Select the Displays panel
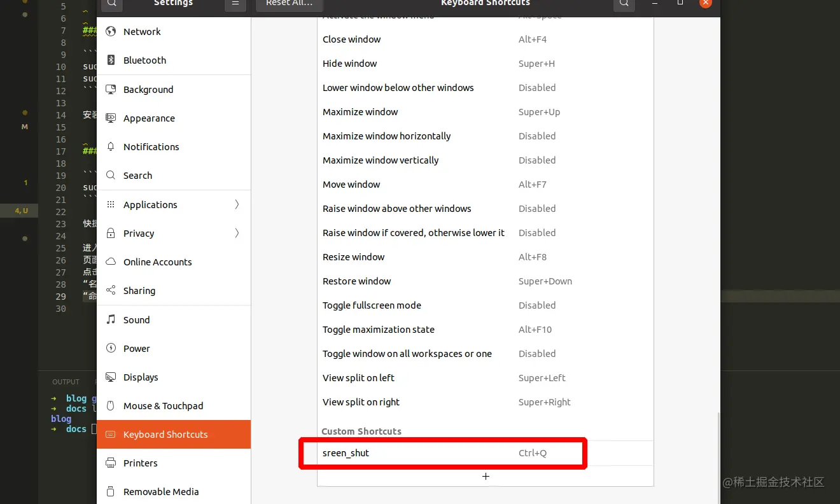The height and width of the screenshot is (504, 840). pyautogui.click(x=174, y=377)
